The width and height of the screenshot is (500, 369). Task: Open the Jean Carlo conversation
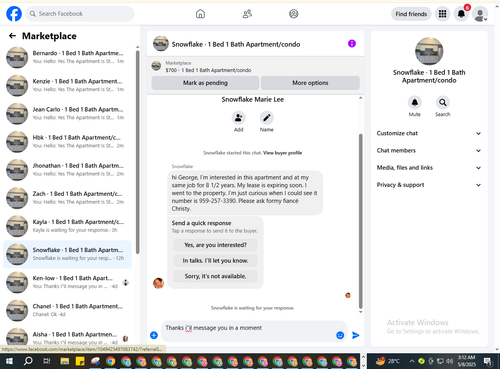tap(68, 113)
